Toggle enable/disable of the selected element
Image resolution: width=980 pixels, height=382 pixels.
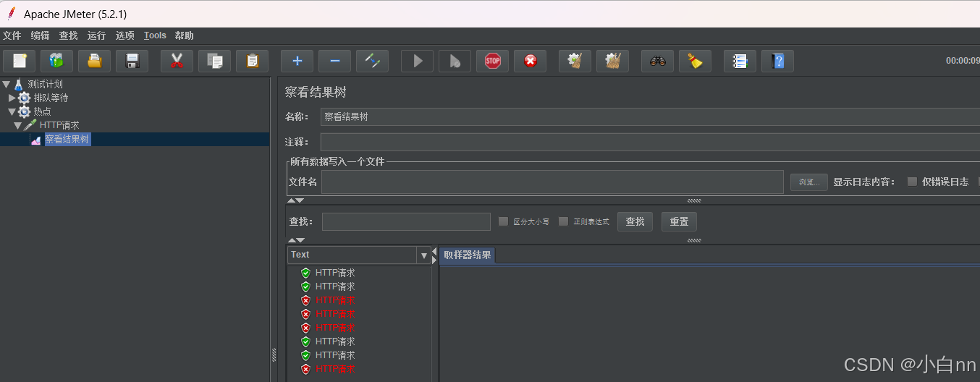click(x=373, y=61)
